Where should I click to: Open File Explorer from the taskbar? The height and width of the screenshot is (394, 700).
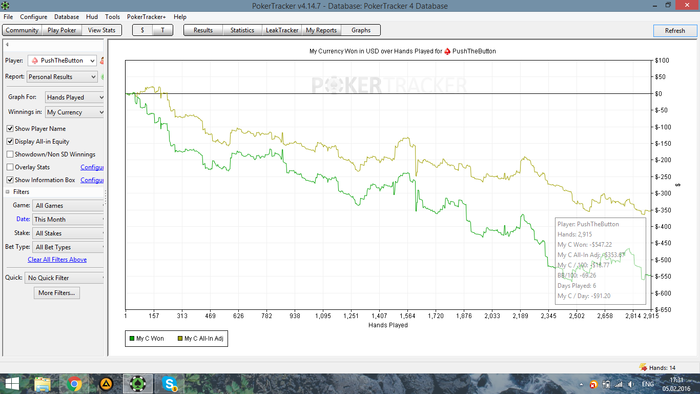42,384
